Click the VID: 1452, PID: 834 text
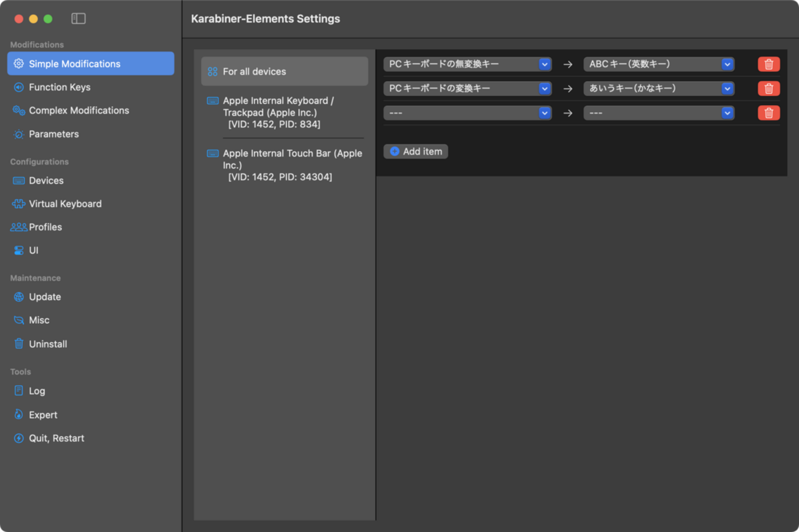The height and width of the screenshot is (532, 799). [274, 125]
